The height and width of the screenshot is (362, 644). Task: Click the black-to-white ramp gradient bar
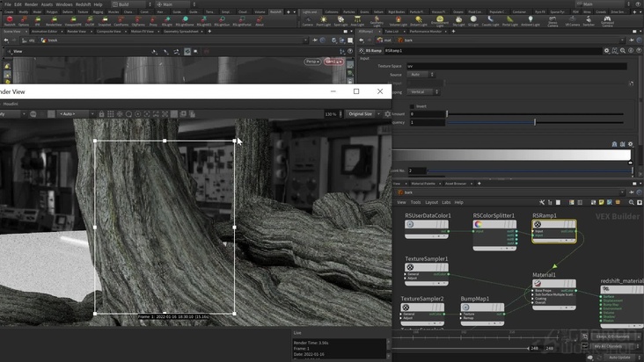[511, 155]
